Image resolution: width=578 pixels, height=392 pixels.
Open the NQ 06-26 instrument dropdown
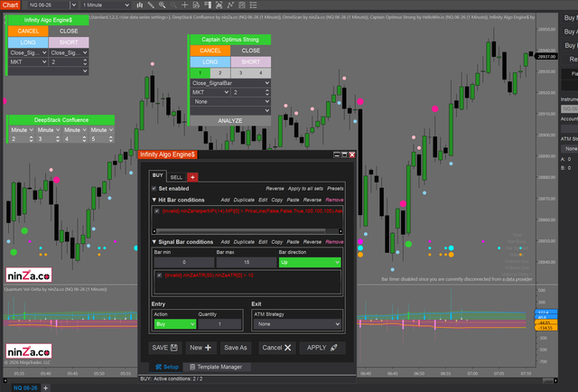73,5
